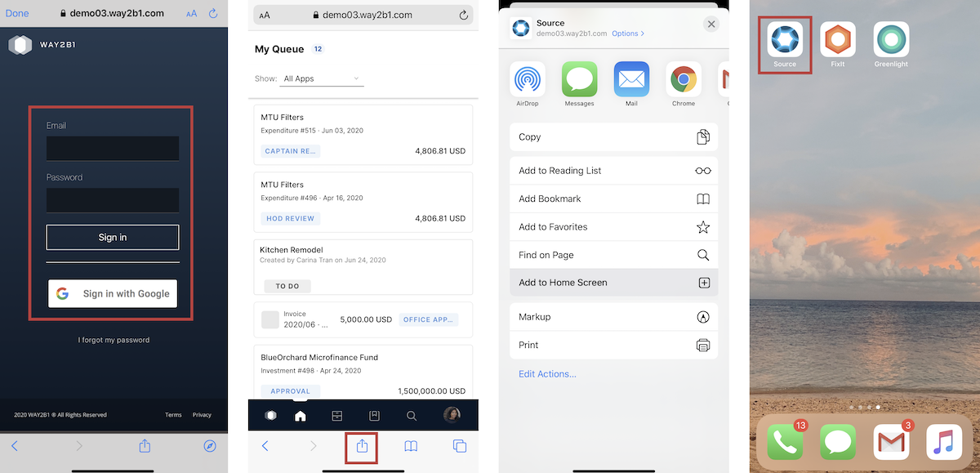This screenshot has width=980, height=473.
Task: Tap the bookmark icon in the app nav bar
Action: point(374,416)
